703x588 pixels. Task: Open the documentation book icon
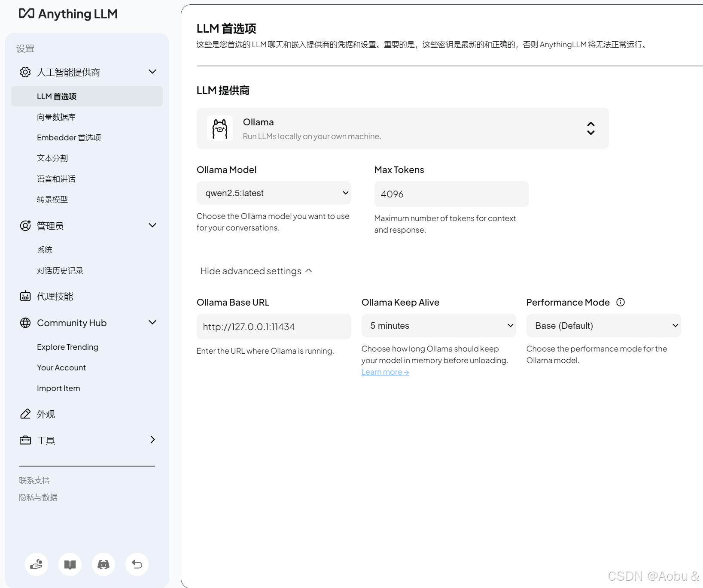(70, 564)
